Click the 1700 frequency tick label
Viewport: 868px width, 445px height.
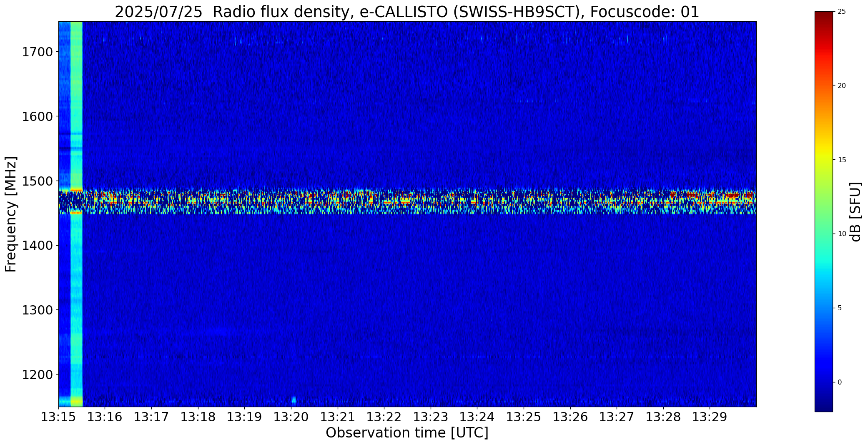click(37, 52)
